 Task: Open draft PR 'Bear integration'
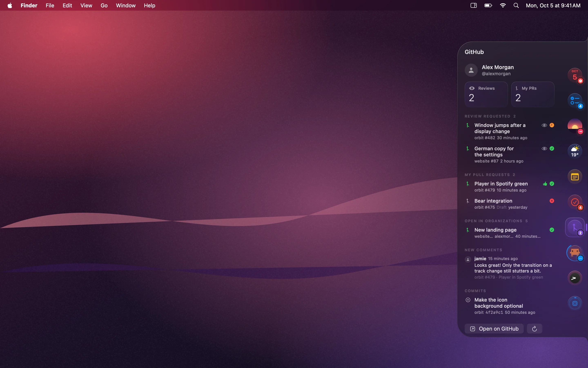click(509, 204)
